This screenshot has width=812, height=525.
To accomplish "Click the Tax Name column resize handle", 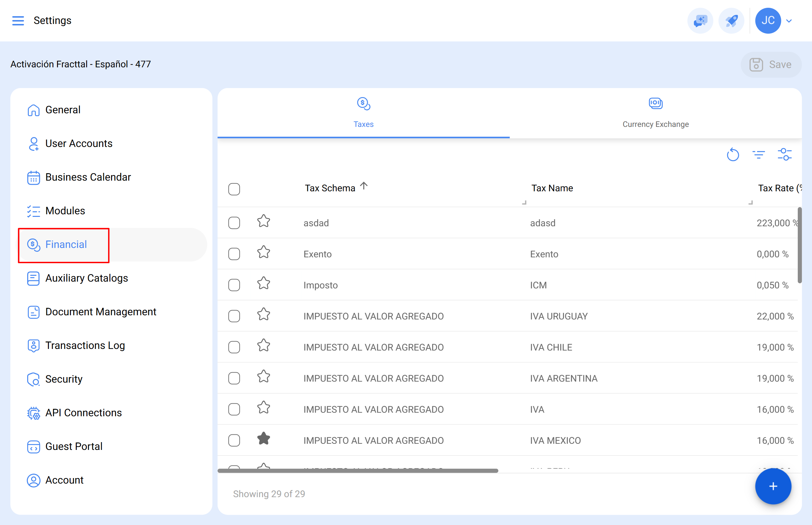I will (x=750, y=203).
